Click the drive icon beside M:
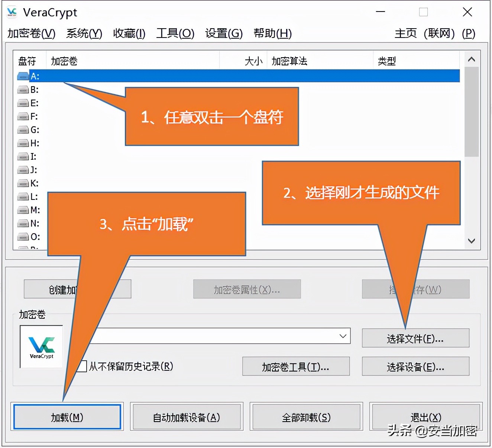This screenshot has width=492, height=448. [23, 210]
